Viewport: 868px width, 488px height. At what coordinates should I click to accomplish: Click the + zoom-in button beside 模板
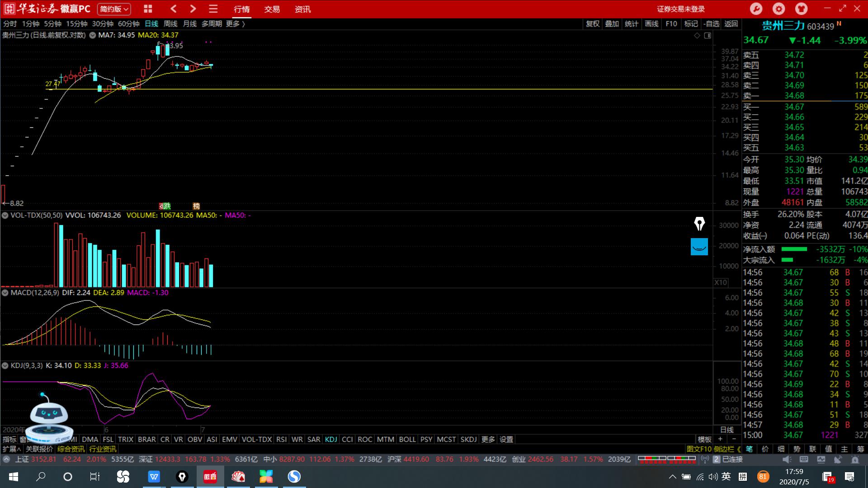(x=720, y=439)
